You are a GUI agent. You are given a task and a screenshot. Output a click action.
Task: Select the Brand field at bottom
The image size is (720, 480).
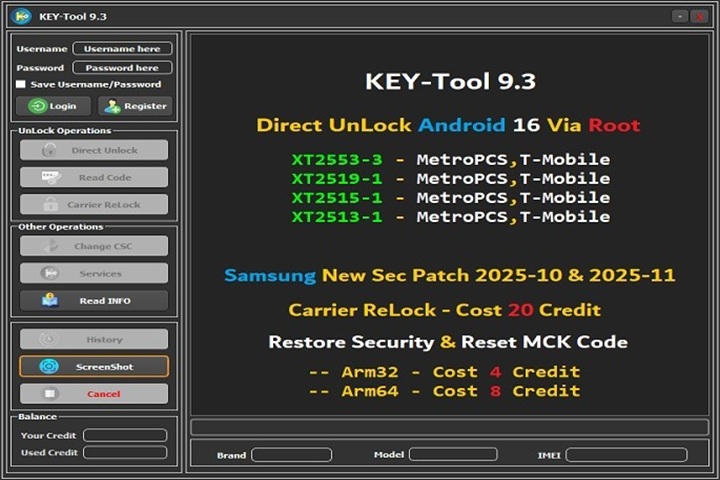(x=291, y=455)
